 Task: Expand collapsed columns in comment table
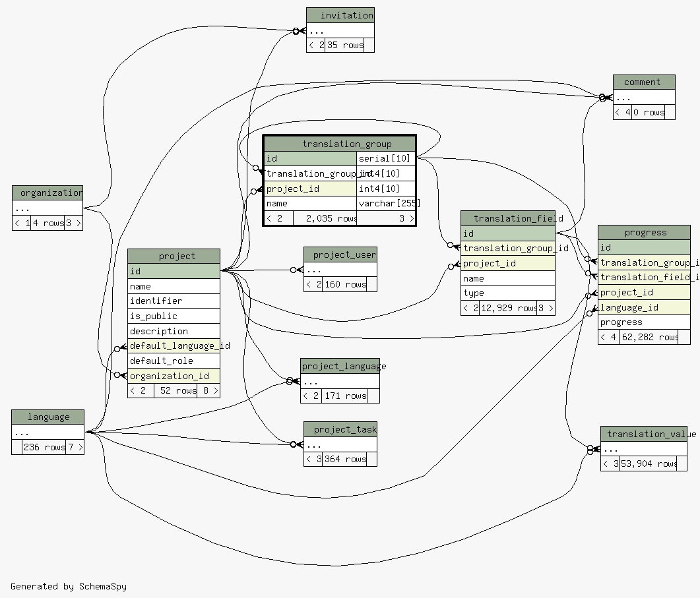(x=644, y=97)
